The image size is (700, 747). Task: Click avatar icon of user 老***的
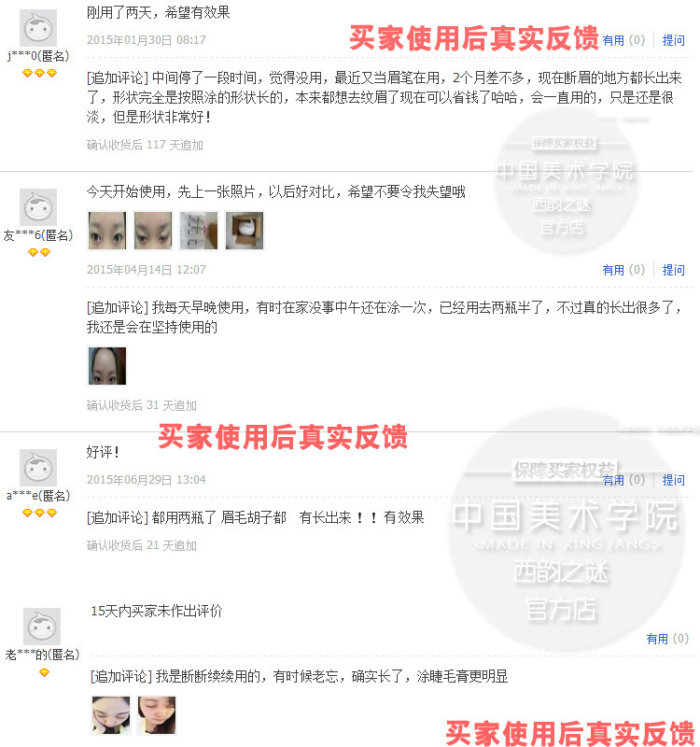coord(42,627)
